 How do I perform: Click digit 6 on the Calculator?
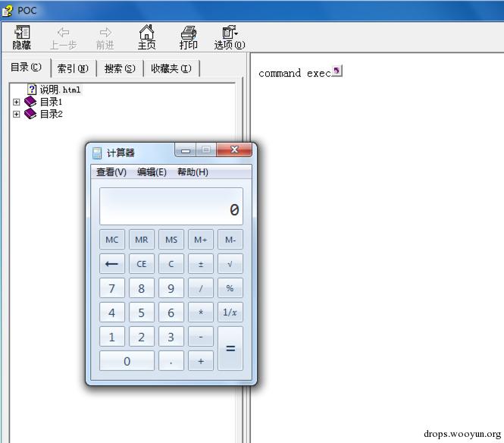(x=171, y=312)
